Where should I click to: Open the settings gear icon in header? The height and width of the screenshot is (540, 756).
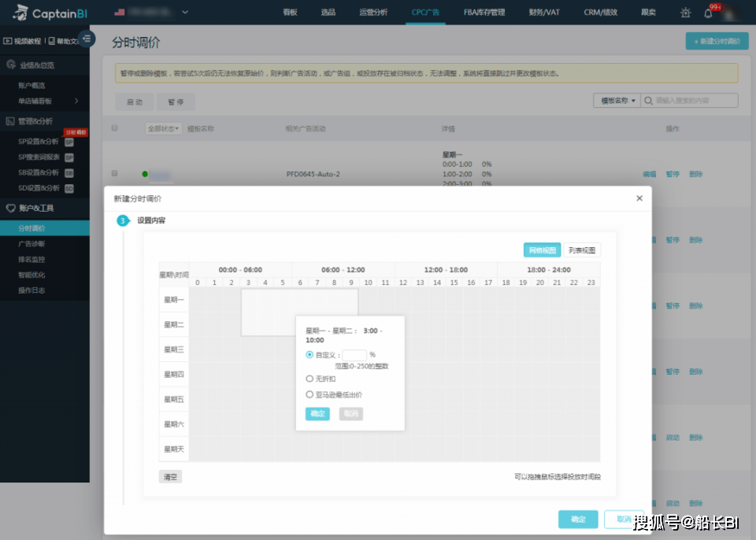click(x=685, y=13)
